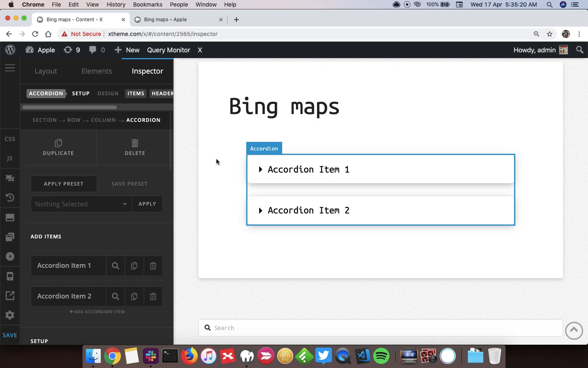Image resolution: width=588 pixels, height=368 pixels.
Task: Switch to the Layout tab
Action: (46, 71)
